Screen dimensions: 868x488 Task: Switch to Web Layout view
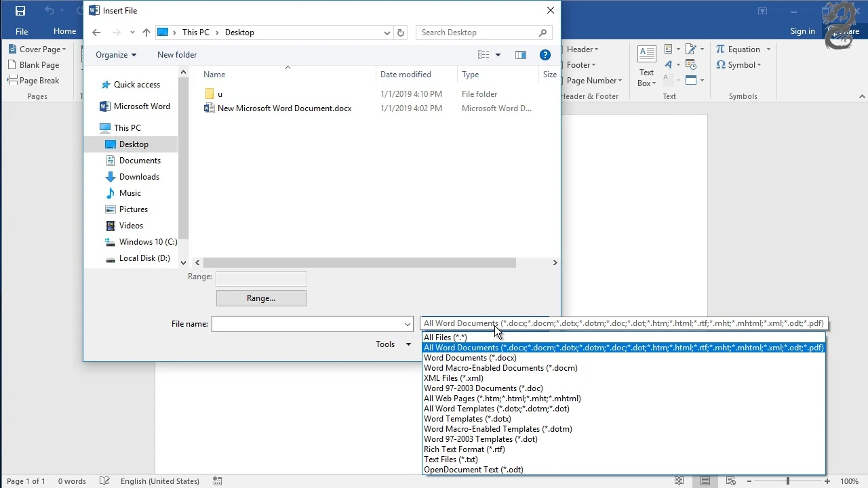pyautogui.click(x=731, y=481)
